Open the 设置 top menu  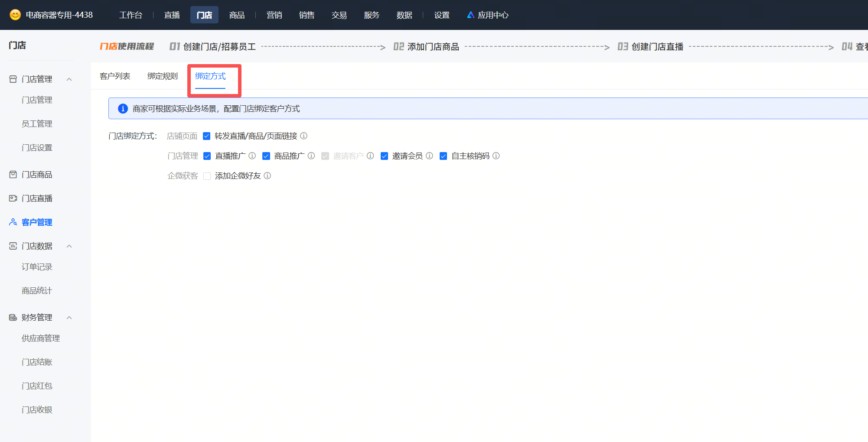point(442,15)
